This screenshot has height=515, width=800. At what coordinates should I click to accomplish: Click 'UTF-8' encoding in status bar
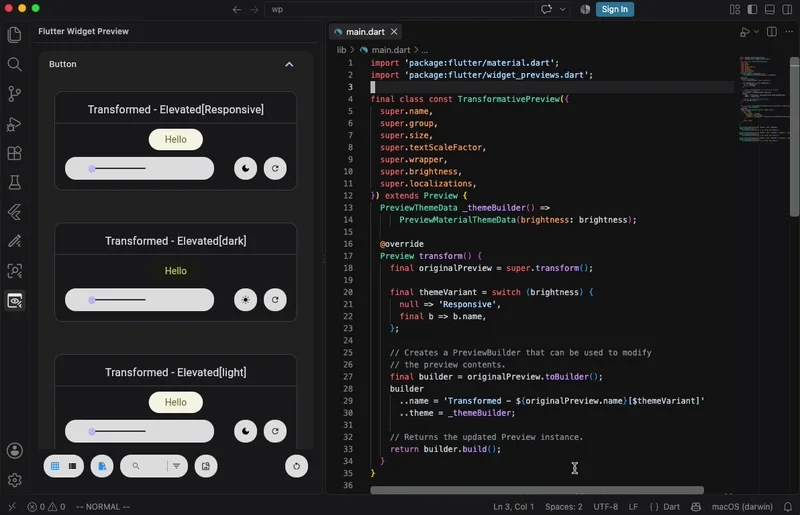point(606,507)
